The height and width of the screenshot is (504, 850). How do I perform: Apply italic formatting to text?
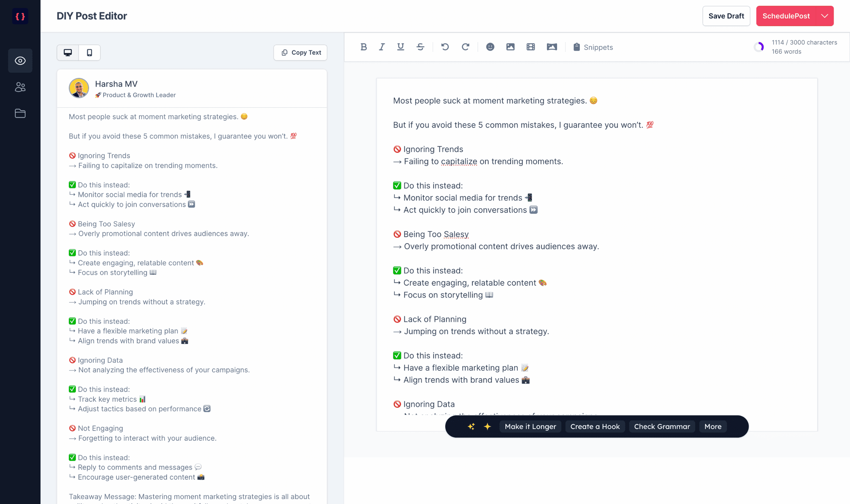tap(382, 47)
